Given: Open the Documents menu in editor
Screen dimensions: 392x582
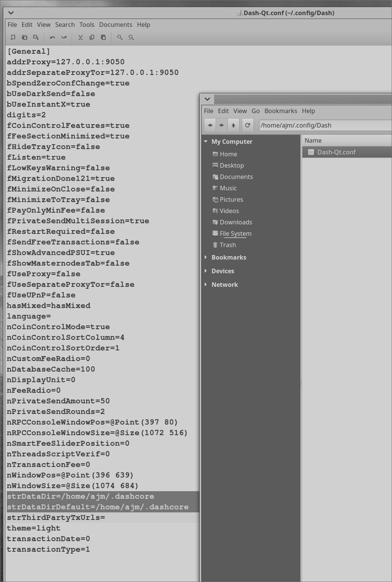Looking at the screenshot, I should (x=115, y=25).
